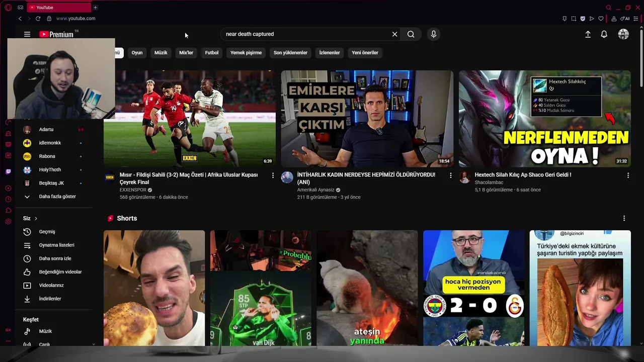The width and height of the screenshot is (644, 362).
Task: Open the Opera pinboards pin icon
Action: coord(565,19)
